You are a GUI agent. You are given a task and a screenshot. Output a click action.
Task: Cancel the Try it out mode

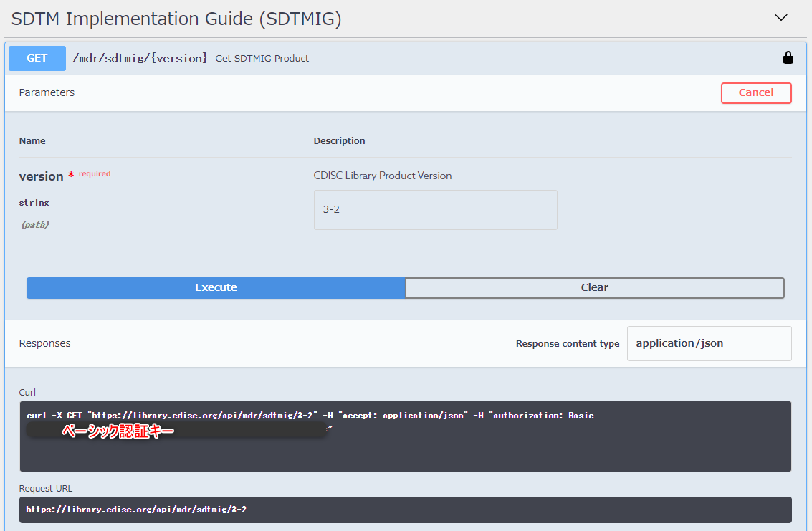click(756, 92)
